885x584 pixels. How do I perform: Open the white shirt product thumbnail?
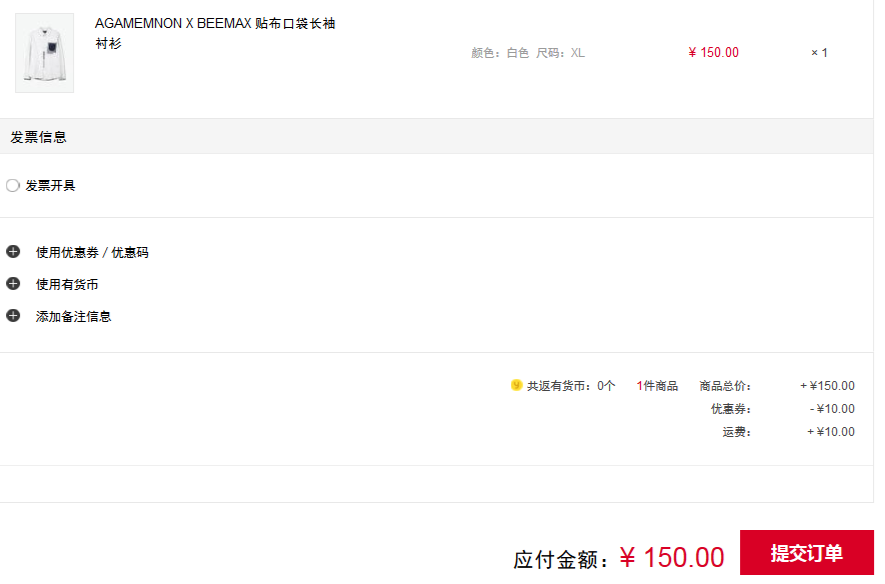pyautogui.click(x=45, y=53)
